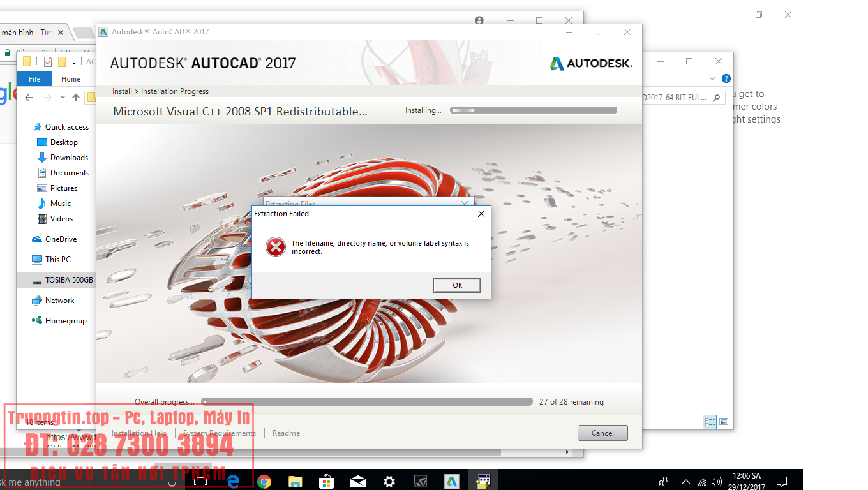The image size is (868, 490).
Task: Go back in File Explorer navigation
Action: 29,97
